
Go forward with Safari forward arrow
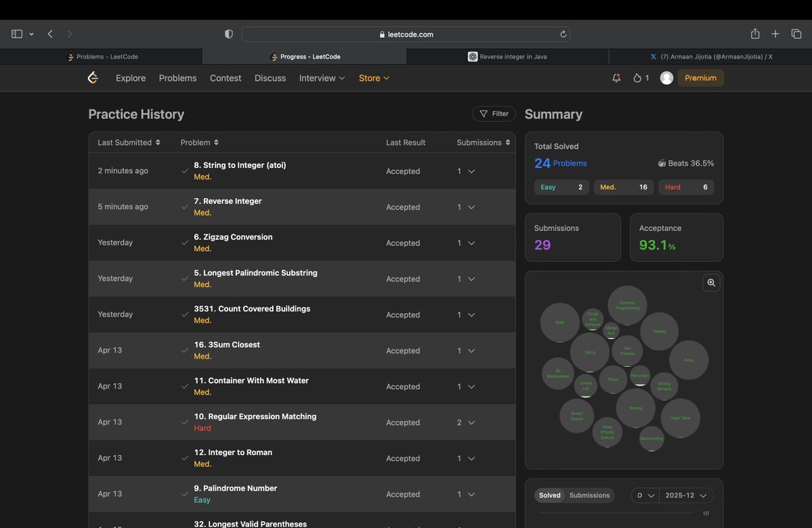(69, 34)
